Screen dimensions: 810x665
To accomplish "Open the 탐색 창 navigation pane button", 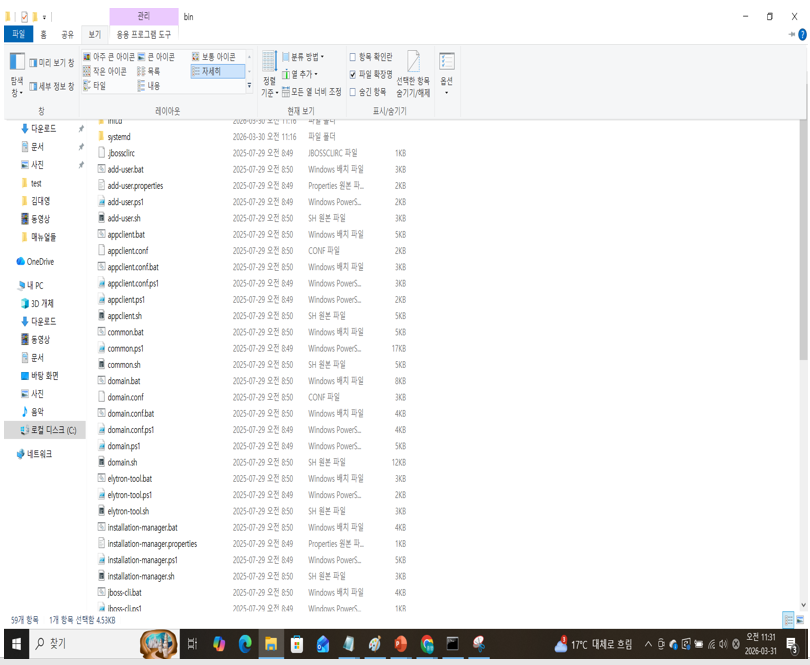I will [17, 74].
